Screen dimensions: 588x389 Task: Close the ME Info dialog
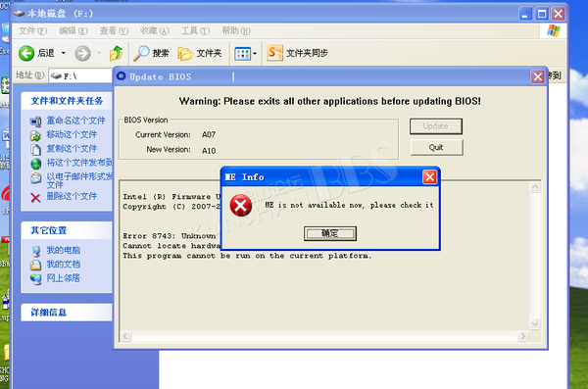pyautogui.click(x=430, y=176)
